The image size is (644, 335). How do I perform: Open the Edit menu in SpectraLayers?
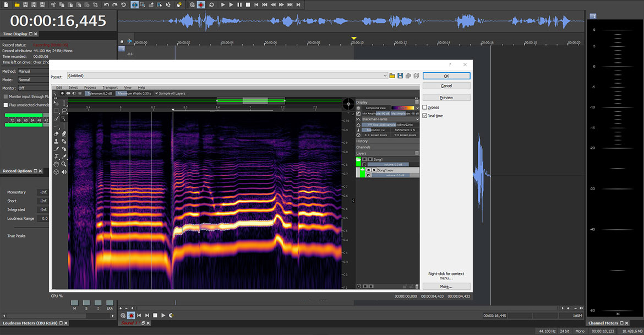pos(59,88)
